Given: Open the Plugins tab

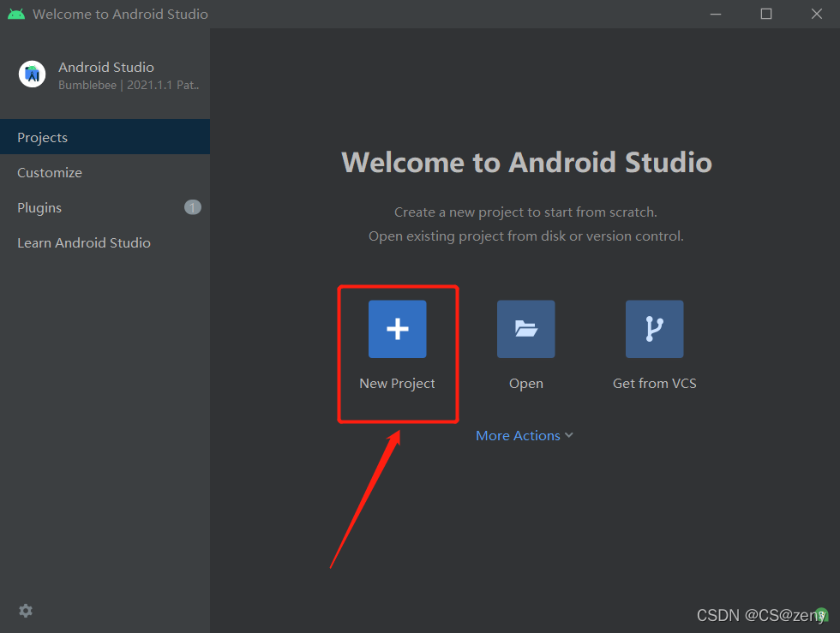Looking at the screenshot, I should click(105, 207).
